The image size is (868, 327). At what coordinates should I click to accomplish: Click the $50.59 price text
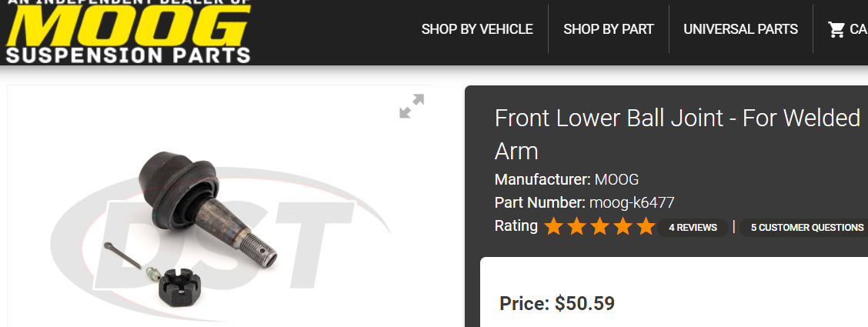(x=585, y=303)
